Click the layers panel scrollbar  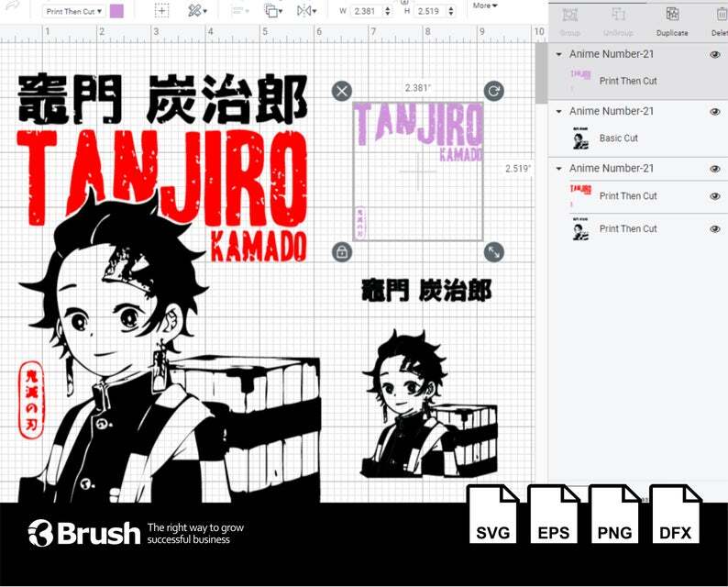(541, 73)
